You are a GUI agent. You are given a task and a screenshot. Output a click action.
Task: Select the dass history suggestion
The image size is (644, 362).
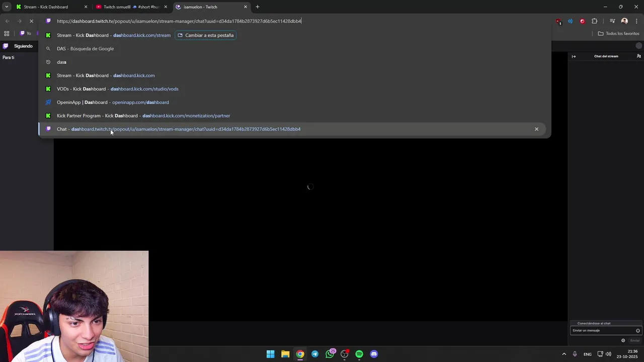click(295, 62)
